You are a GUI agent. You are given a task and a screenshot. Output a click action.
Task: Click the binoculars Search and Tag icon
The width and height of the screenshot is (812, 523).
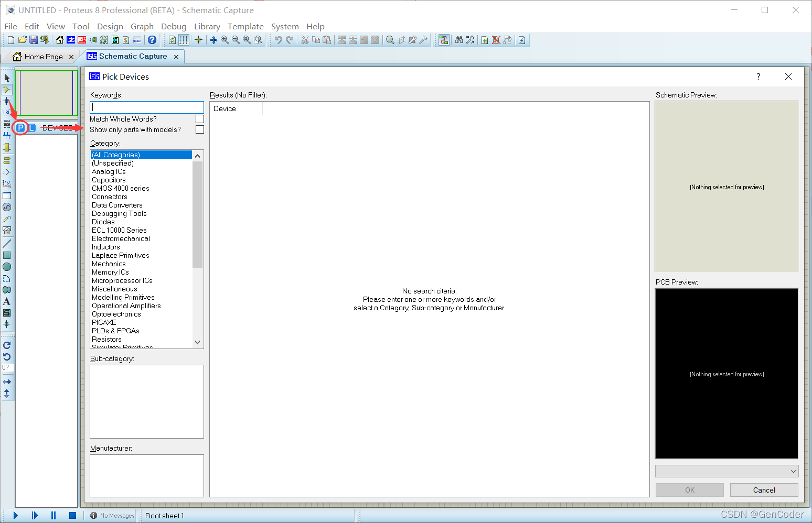[x=459, y=40]
